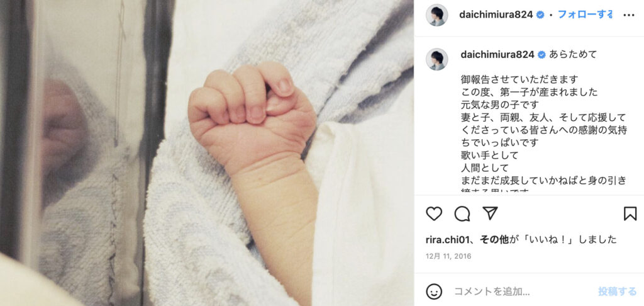The height and width of the screenshot is (306, 644).
Task: Save the post with the bookmark icon
Action: tap(630, 213)
